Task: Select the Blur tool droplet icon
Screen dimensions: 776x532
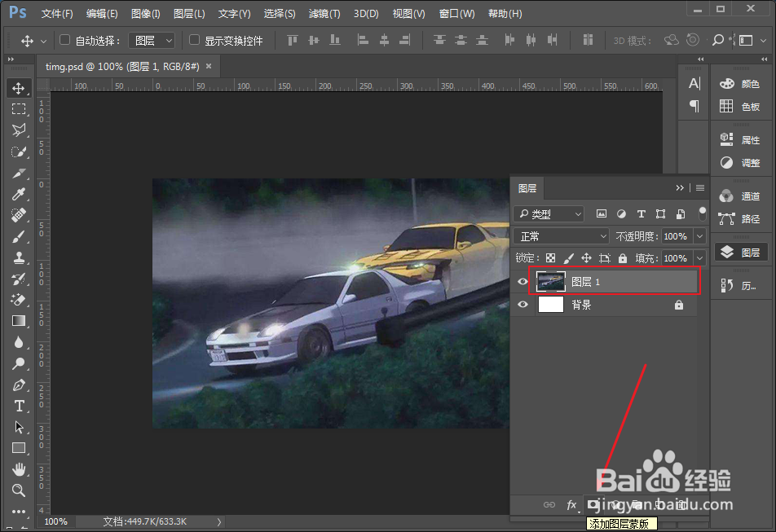Action: [19, 342]
